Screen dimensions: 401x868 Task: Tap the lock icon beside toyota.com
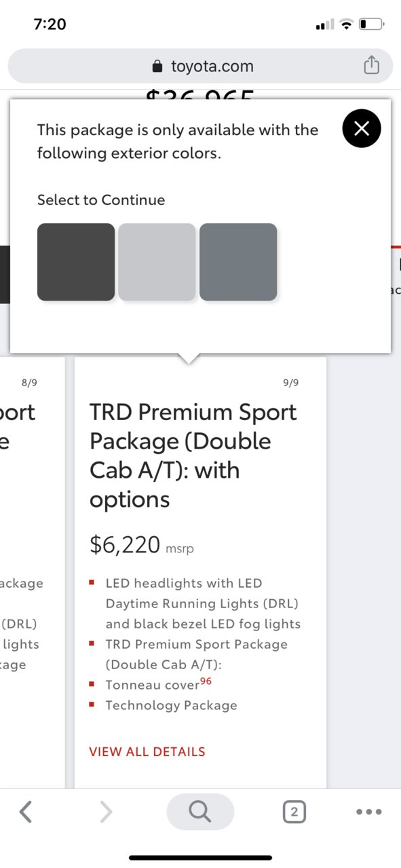(x=157, y=67)
